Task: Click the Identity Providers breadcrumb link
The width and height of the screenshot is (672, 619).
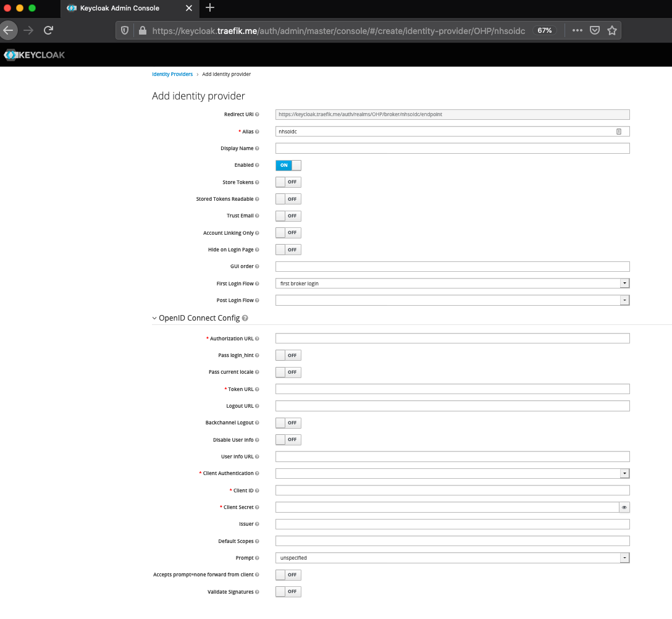Action: 172,74
